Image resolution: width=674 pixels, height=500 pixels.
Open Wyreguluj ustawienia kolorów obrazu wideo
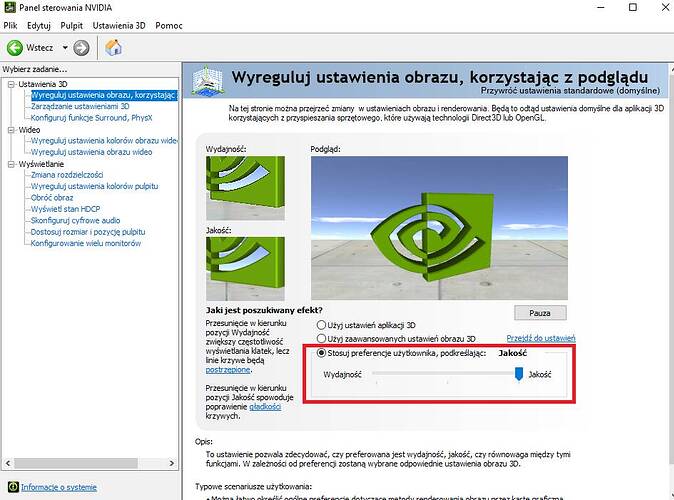(104, 141)
